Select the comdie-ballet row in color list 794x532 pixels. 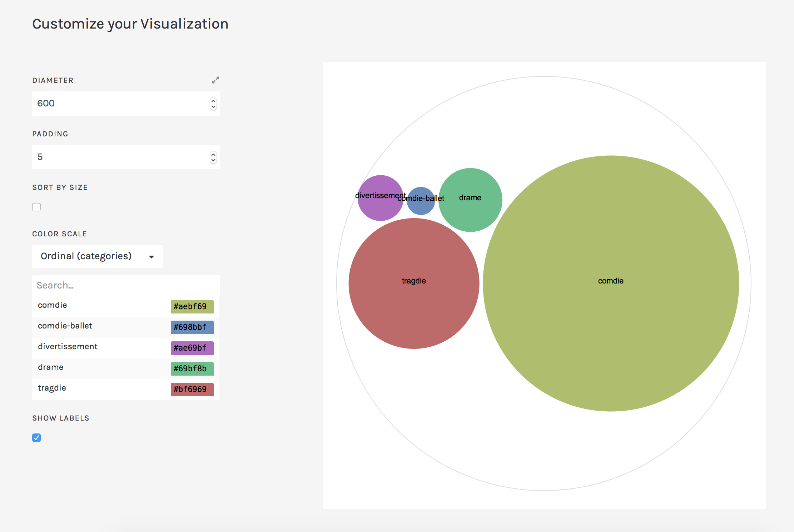tap(126, 327)
